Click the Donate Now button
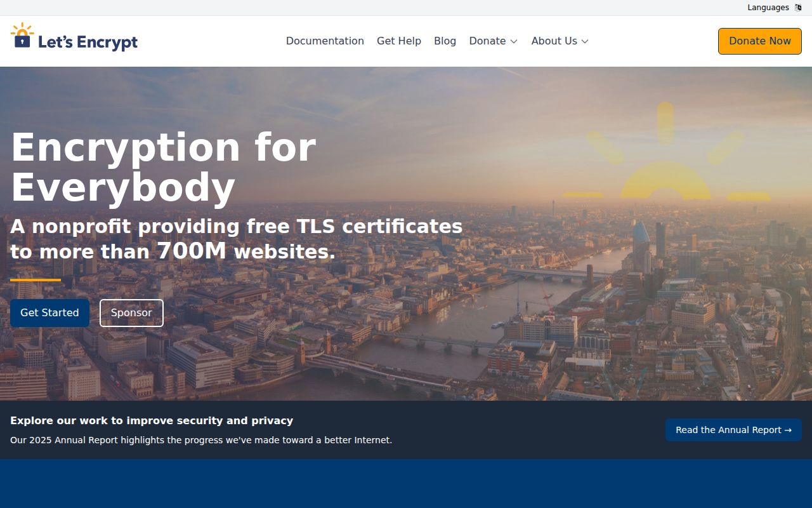Viewport: 812px width, 508px height. (759, 41)
